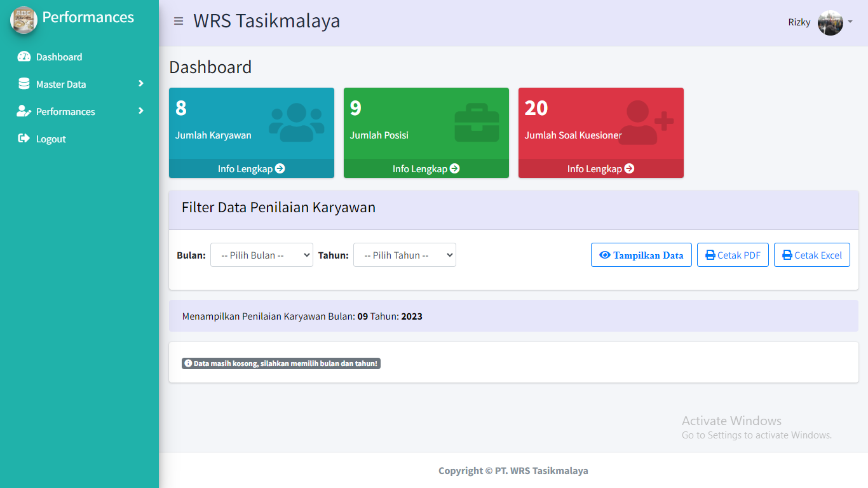Click the info icon in empty data notice
Viewport: 868px width, 488px height.
(x=188, y=363)
